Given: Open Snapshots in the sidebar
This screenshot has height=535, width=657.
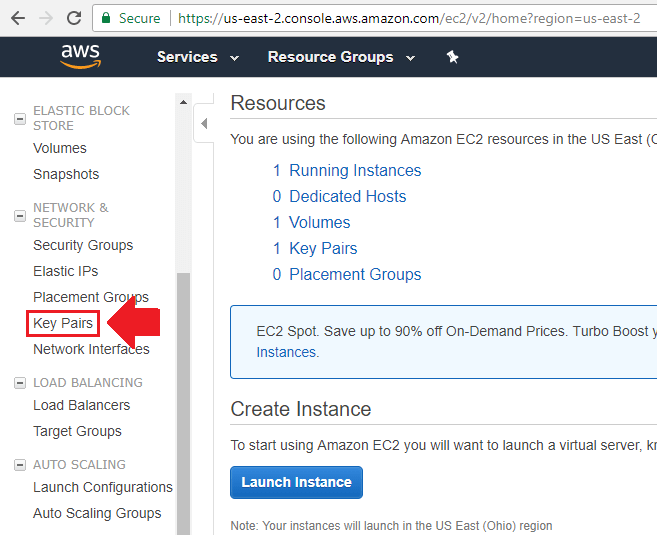Looking at the screenshot, I should point(66,174).
